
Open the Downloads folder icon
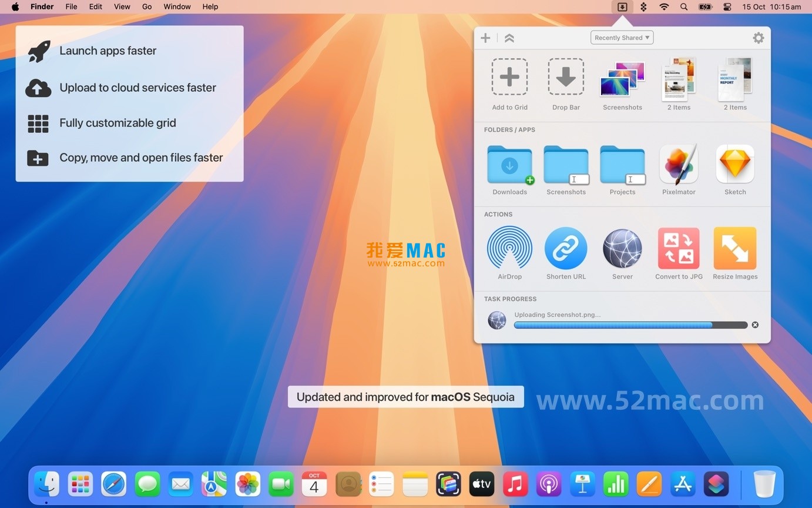click(x=509, y=164)
